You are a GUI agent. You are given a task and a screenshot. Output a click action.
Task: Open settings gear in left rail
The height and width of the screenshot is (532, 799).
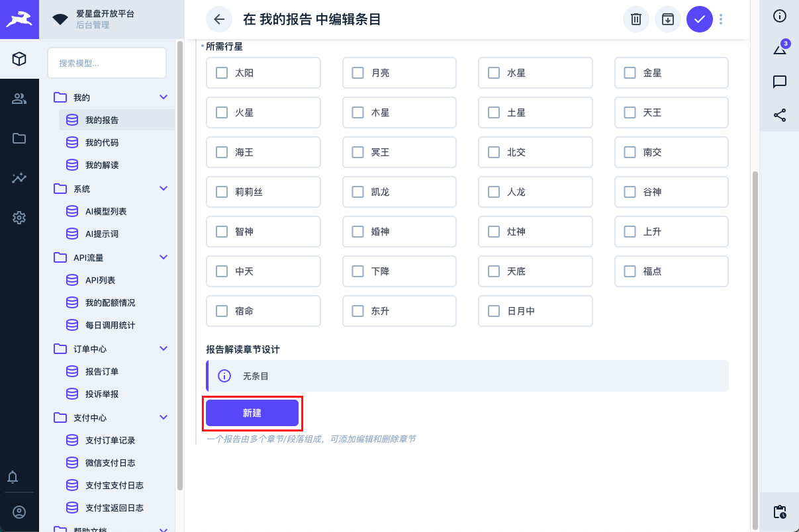click(x=19, y=218)
